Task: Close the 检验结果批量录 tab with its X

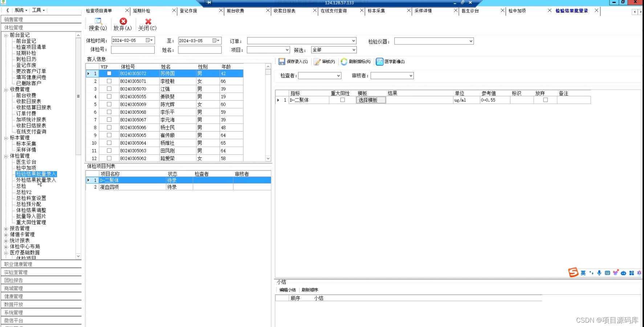Action: point(596,11)
